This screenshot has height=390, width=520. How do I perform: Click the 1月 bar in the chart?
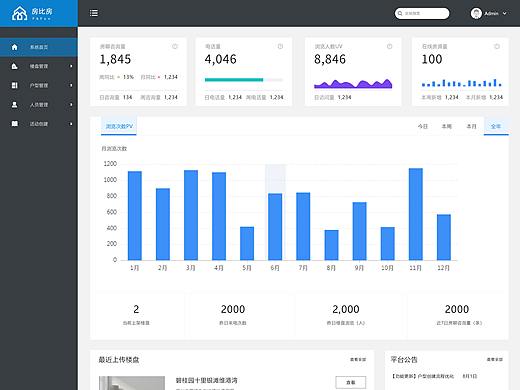(135, 216)
